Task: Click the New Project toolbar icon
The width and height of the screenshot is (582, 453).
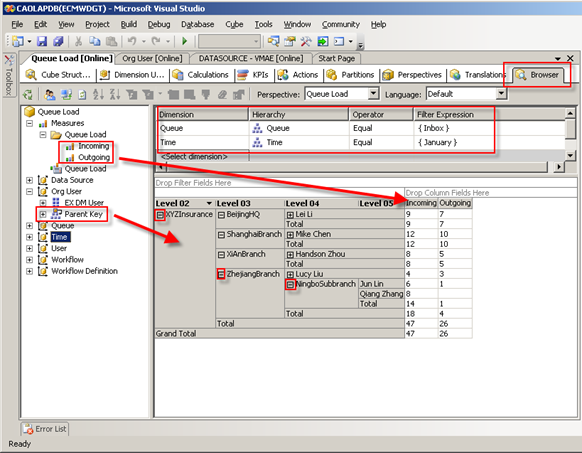Action: [x=17, y=41]
